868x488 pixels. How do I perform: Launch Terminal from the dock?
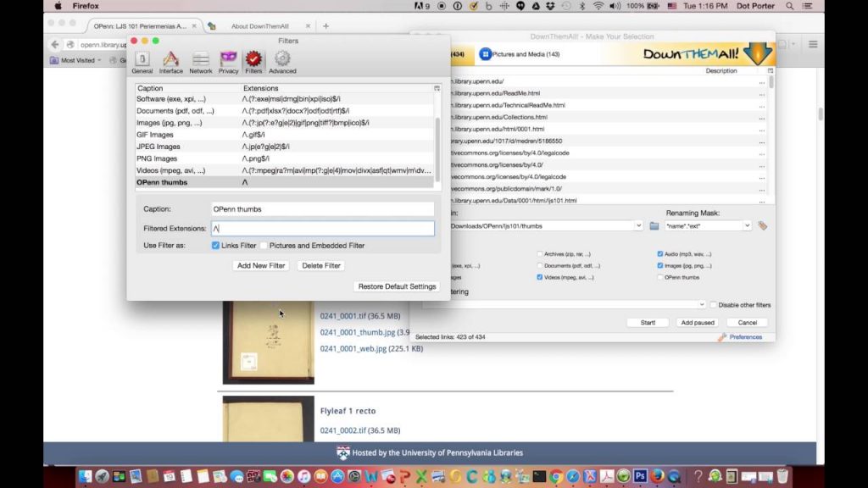point(539,476)
